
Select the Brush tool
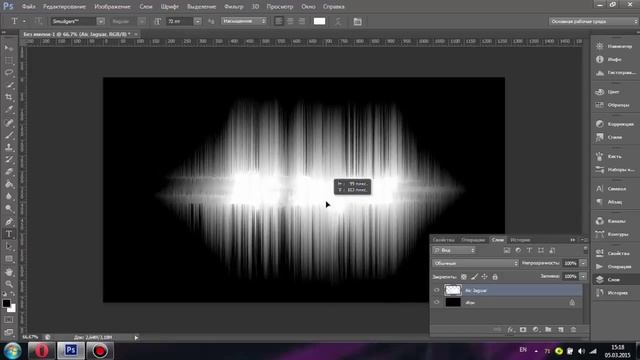(9, 135)
